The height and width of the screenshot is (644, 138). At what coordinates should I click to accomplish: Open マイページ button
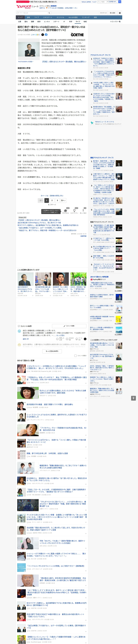[x=103, y=13]
